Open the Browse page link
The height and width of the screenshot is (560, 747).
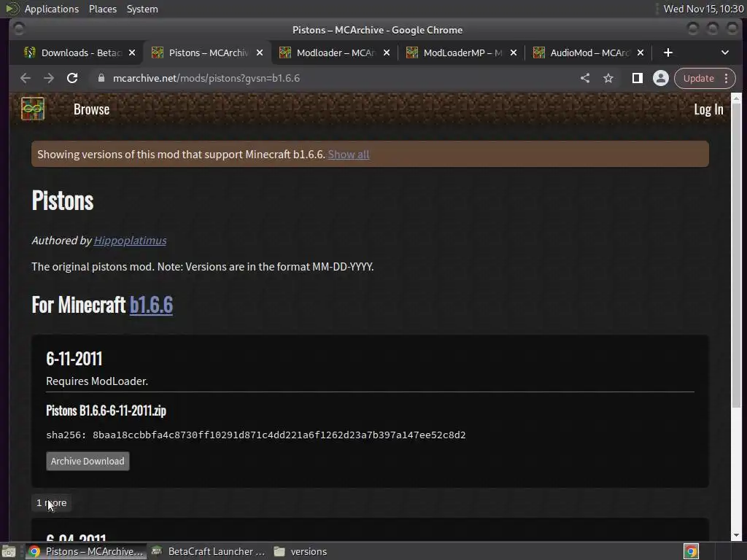[x=91, y=109]
